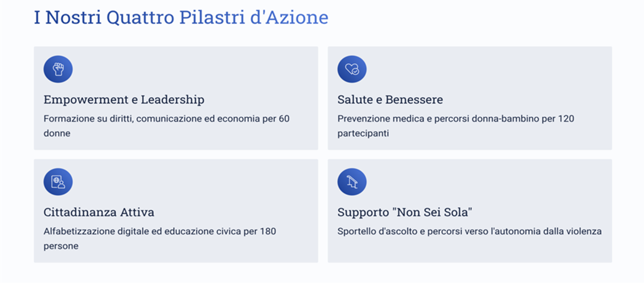This screenshot has height=284, width=644.
Task: Click the "I Nostri Quattro Pilastri d'Azione" heading
Action: [181, 17]
